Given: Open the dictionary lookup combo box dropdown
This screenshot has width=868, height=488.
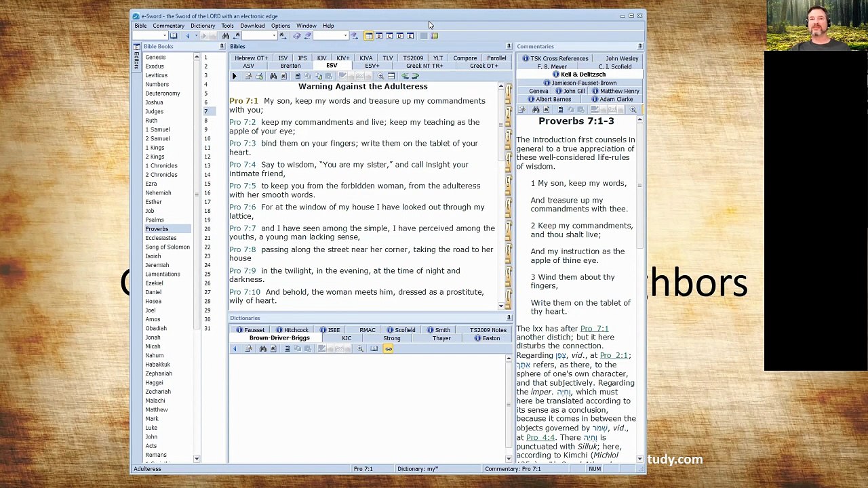Looking at the screenshot, I should (x=346, y=35).
